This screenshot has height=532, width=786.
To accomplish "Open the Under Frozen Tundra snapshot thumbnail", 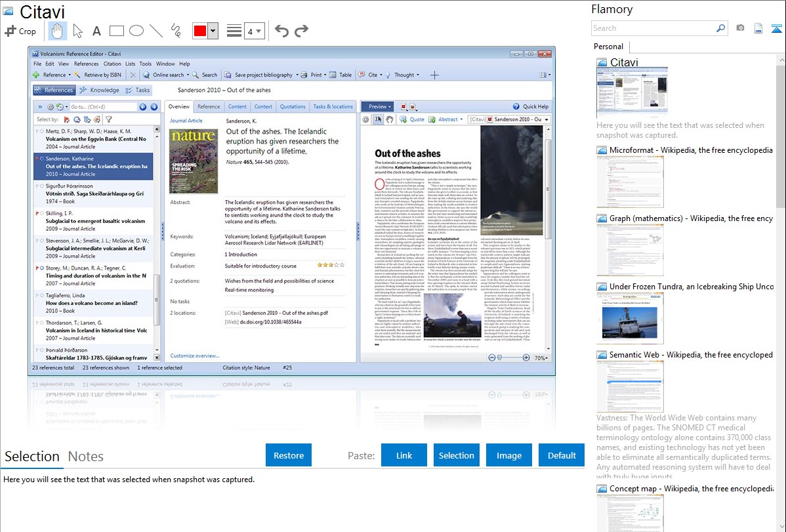I will coord(630,318).
